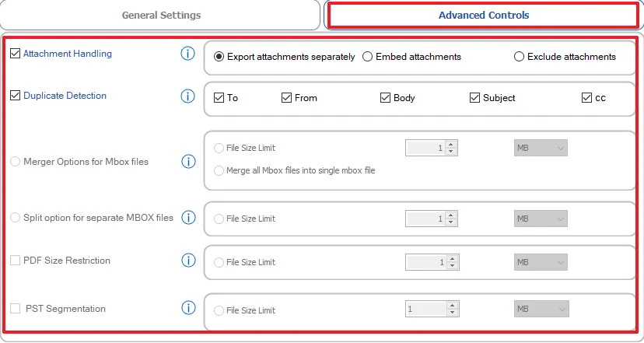Click the Merger Options size input field
Image resolution: width=644 pixels, height=343 pixels.
[426, 148]
